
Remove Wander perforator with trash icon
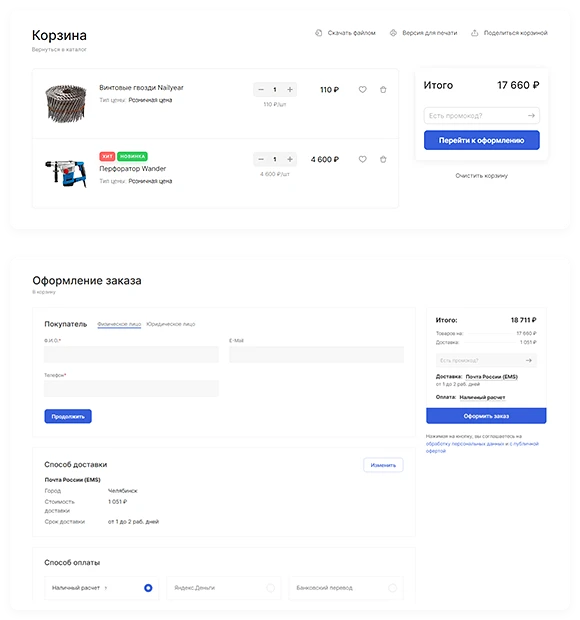coord(383,159)
